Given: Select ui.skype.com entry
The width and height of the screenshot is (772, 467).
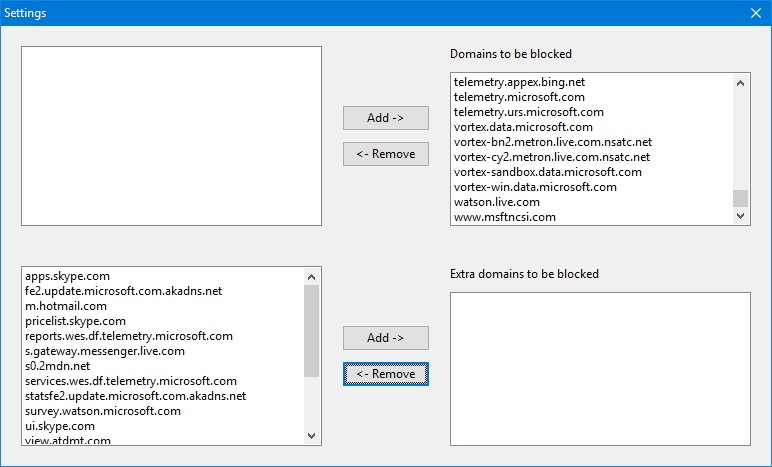Looking at the screenshot, I should 60,426.
